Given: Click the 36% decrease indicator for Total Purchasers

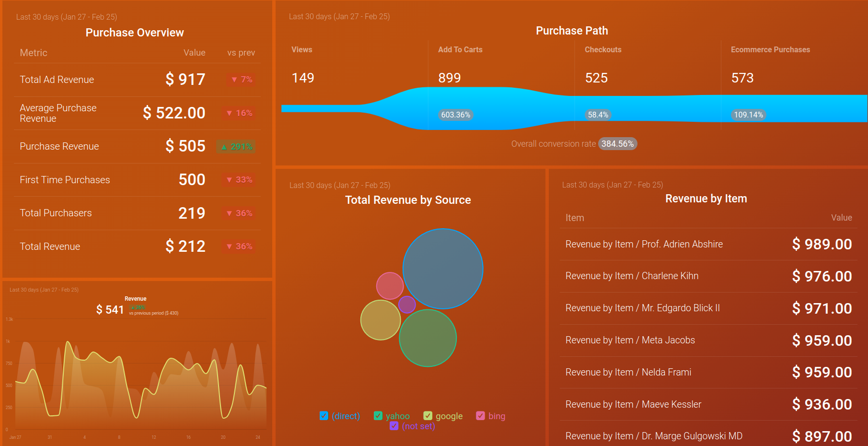Looking at the screenshot, I should [x=239, y=213].
